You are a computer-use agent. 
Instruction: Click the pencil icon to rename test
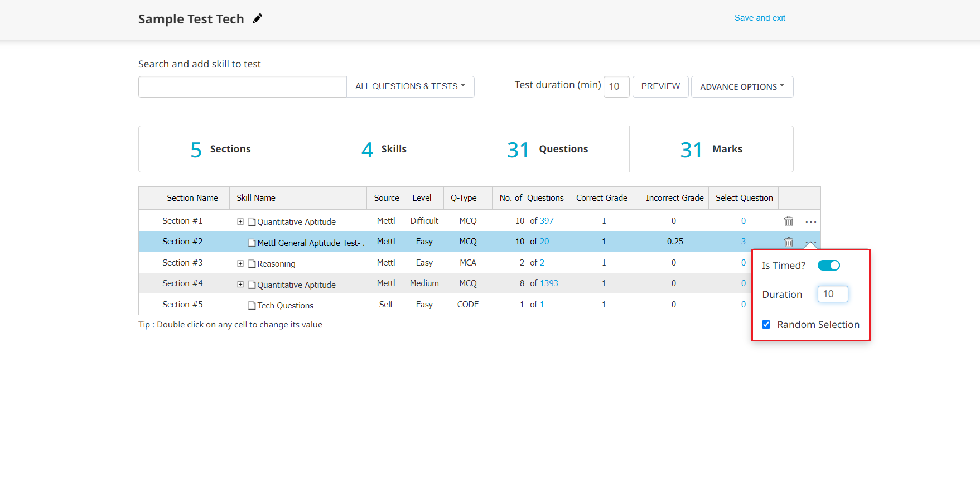click(257, 19)
